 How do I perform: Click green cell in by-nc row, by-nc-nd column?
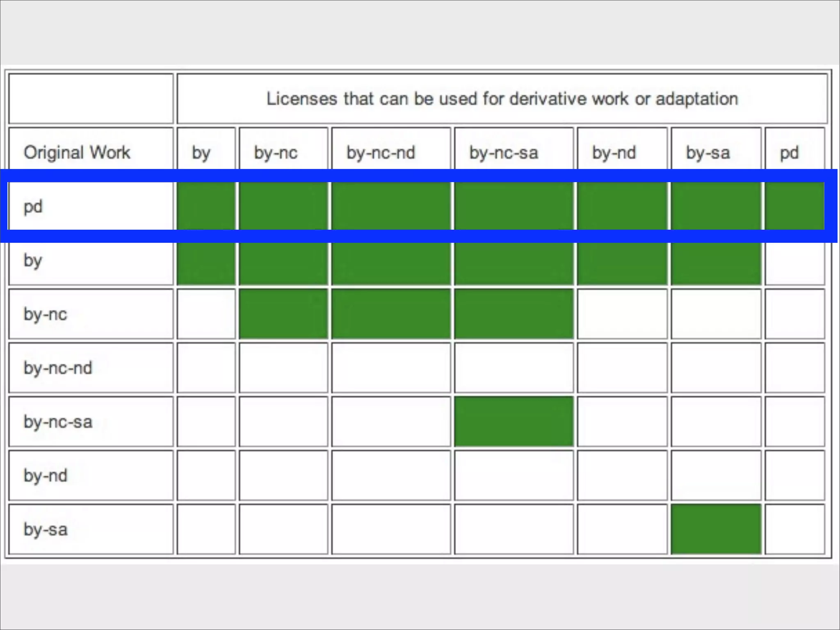391,314
